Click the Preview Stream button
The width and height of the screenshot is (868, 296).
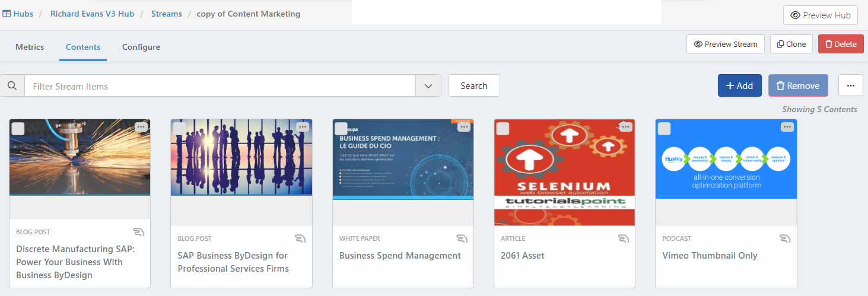[x=725, y=44]
